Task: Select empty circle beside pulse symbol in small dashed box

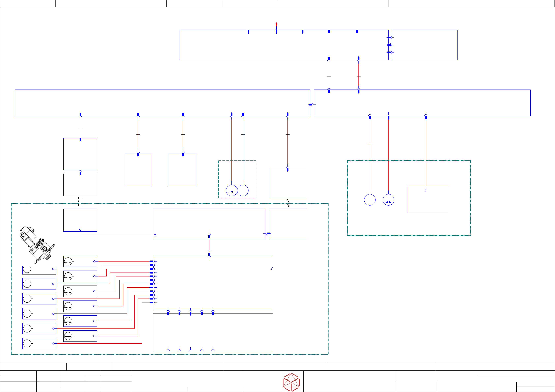Action: coord(243,190)
